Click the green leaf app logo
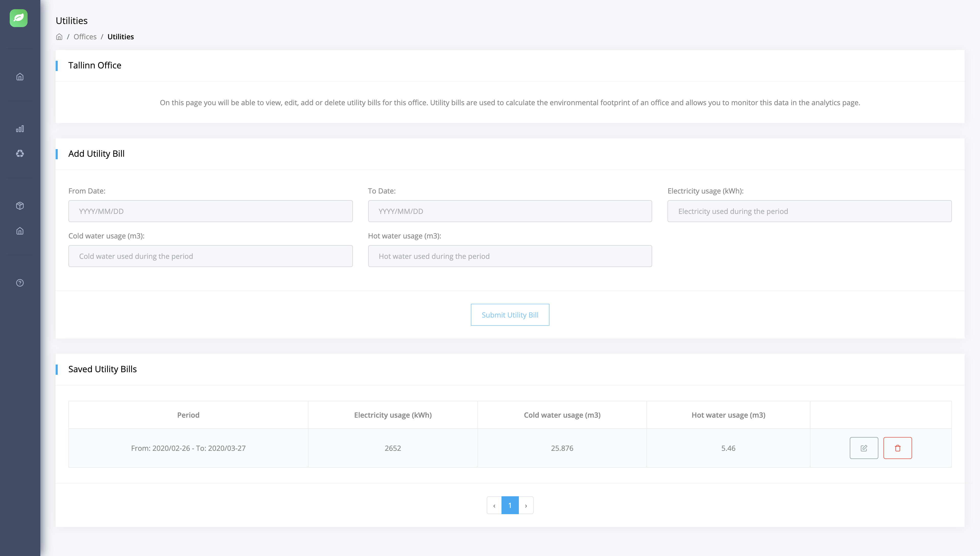This screenshot has height=556, width=980. pos(18,18)
